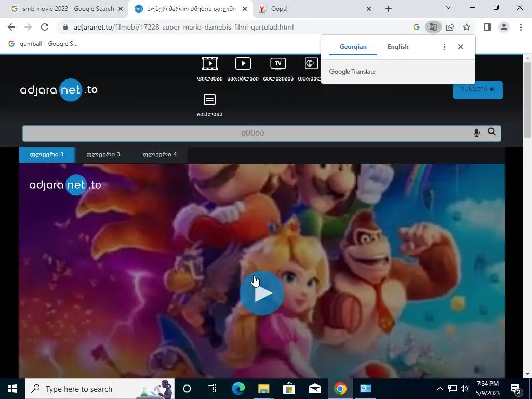Viewport: 532px width, 399px height.
Task: Select Georgian in Google Translate popup
Action: (353, 47)
